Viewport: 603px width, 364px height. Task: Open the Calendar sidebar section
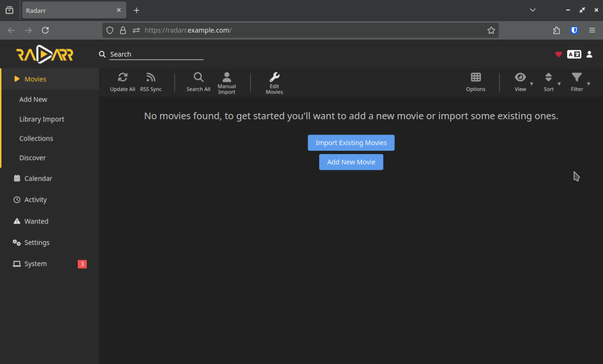[x=38, y=178]
